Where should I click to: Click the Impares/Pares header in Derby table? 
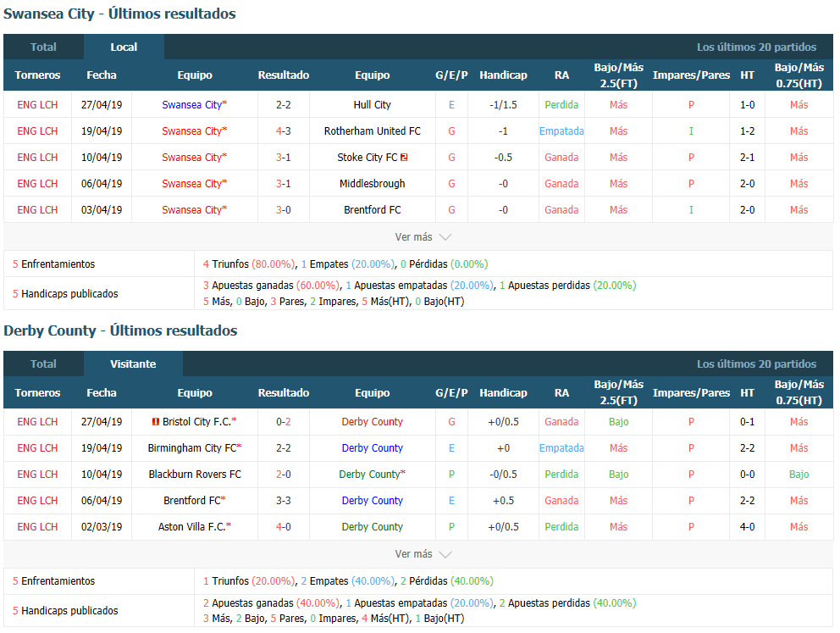coord(691,393)
